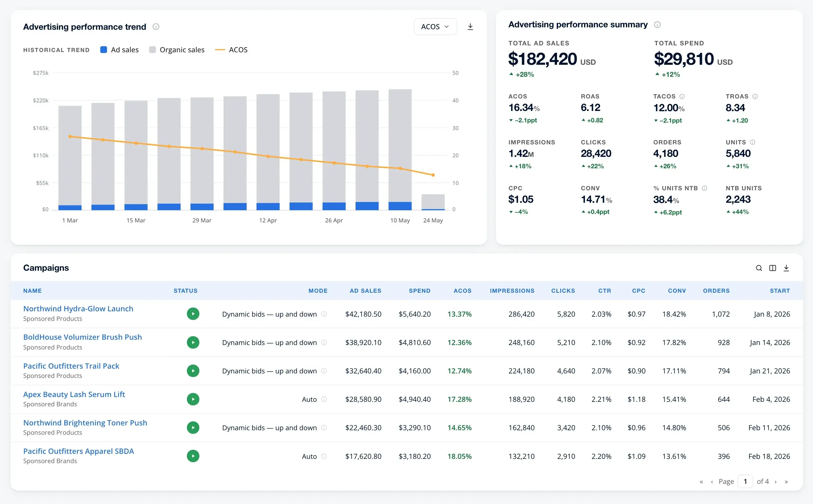Toggle the Ad sales legend series
The image size is (813, 504).
119,50
